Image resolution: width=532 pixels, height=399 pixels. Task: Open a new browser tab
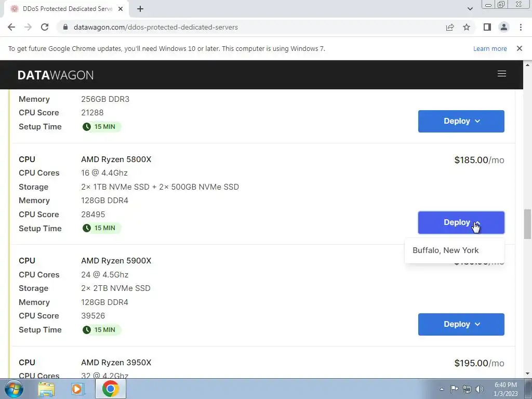[x=140, y=9]
